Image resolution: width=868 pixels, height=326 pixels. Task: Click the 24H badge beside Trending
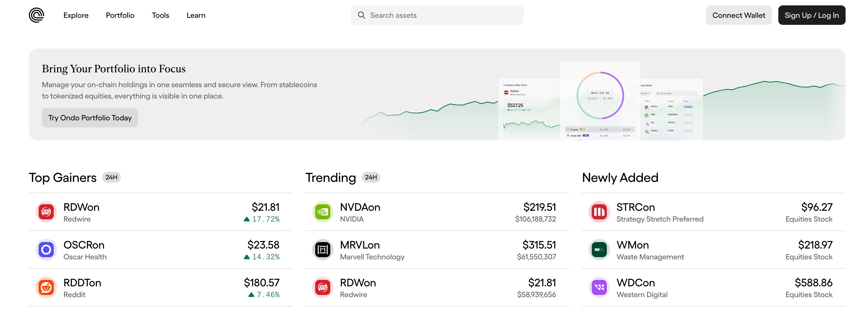tap(371, 177)
